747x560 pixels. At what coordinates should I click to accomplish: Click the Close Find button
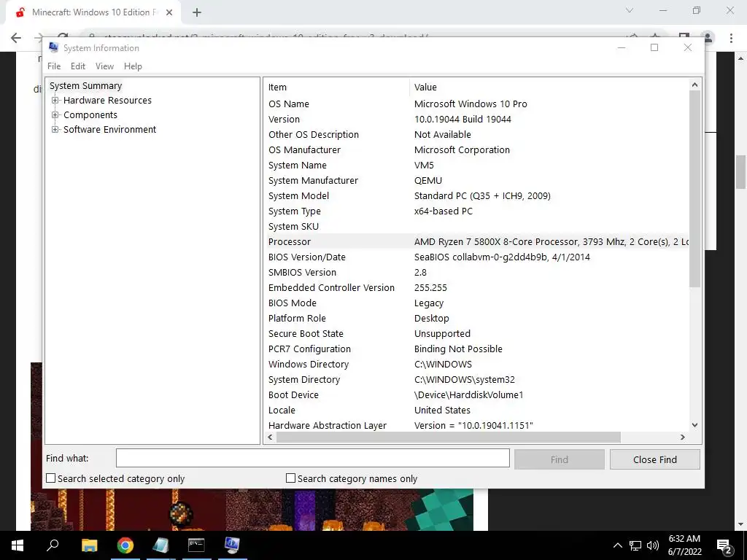tap(654, 459)
